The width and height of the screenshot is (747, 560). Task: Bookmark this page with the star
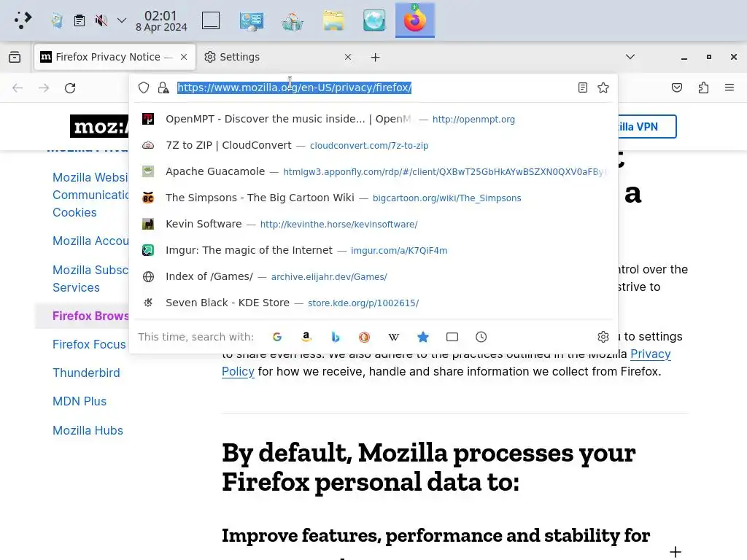click(603, 87)
